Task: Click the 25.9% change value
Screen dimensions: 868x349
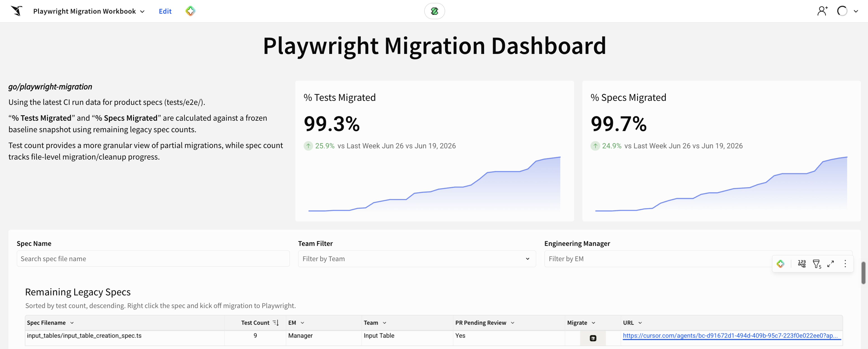Action: point(325,146)
